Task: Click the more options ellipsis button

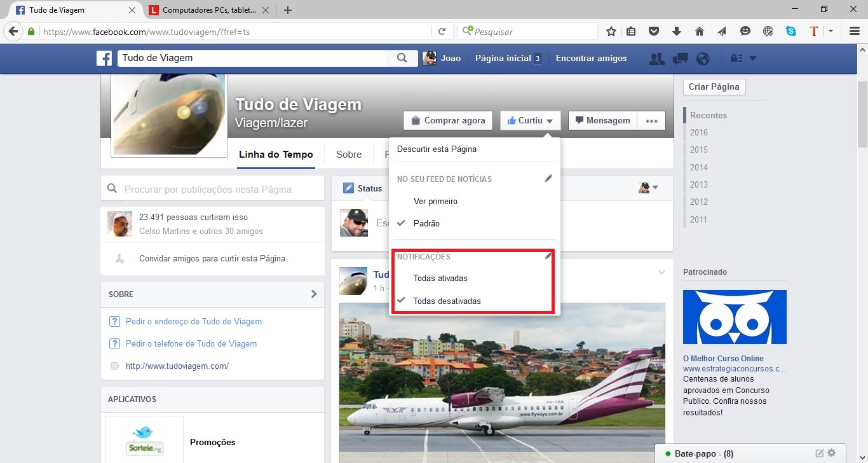Action: coord(651,120)
